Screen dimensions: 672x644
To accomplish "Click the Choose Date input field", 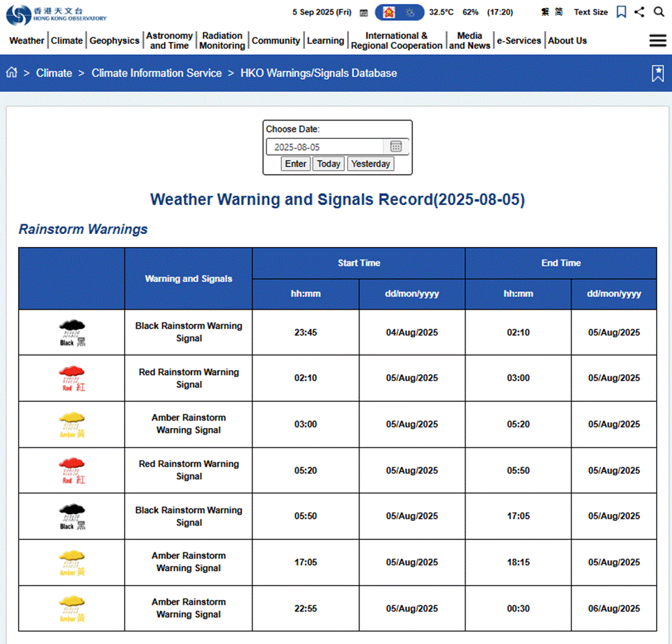I will 325,147.
